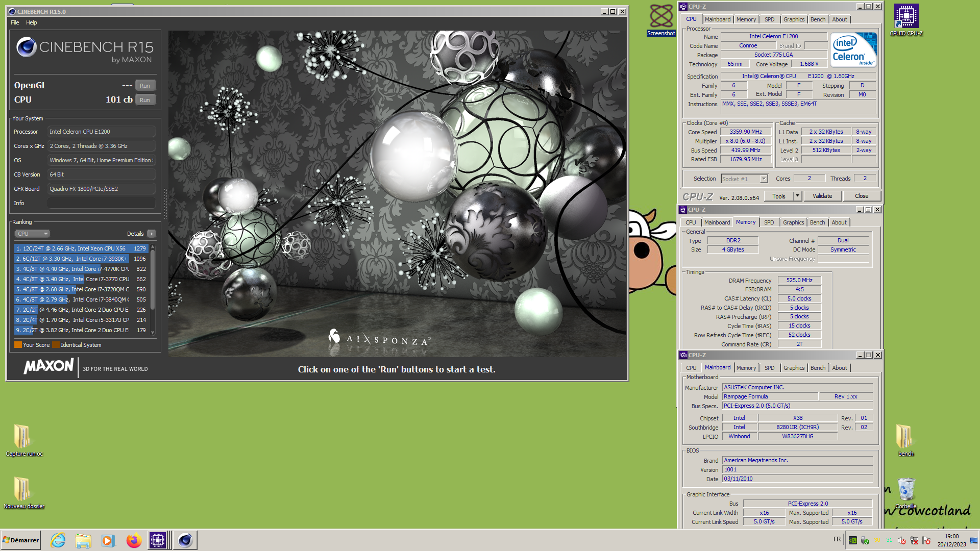Screen dimensions: 980x551
Task: Click the Cinebench R15 logo sphere
Action: [x=27, y=47]
